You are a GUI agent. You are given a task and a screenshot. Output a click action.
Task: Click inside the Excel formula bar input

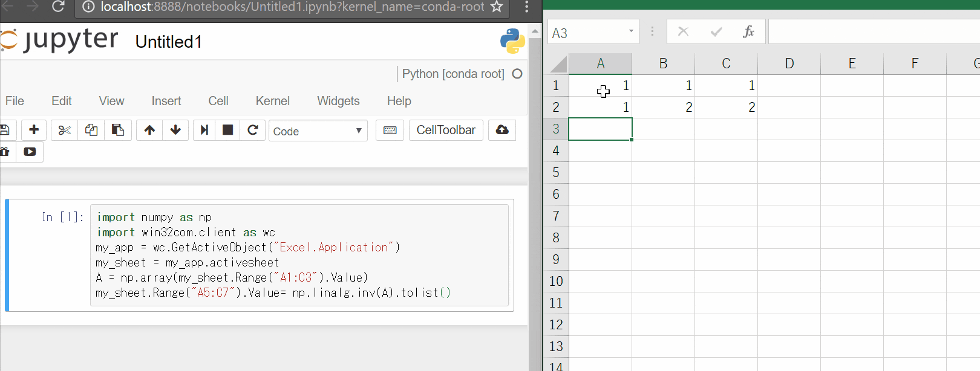(874, 31)
